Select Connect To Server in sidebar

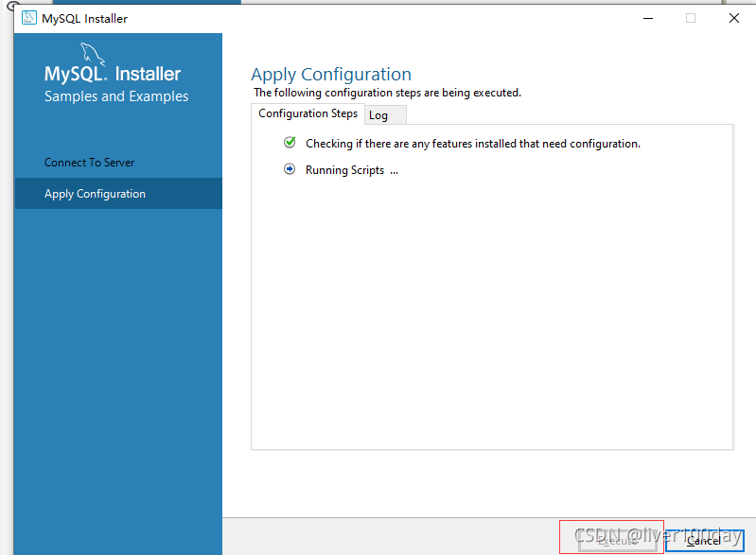coord(90,163)
